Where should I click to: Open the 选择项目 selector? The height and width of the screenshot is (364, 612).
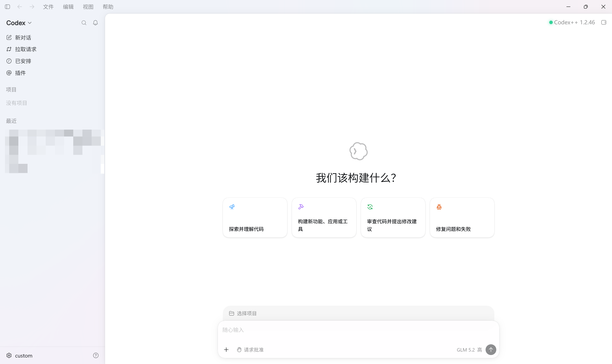coord(243,313)
